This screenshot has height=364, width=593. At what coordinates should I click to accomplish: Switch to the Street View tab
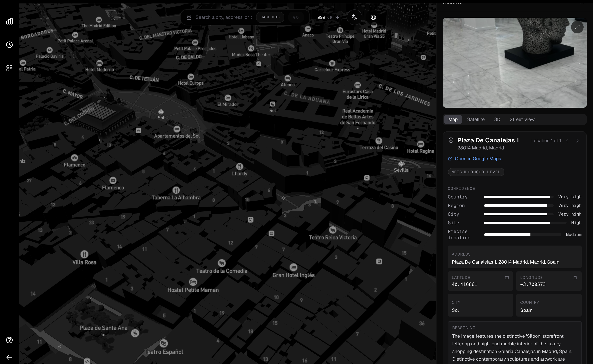(522, 119)
